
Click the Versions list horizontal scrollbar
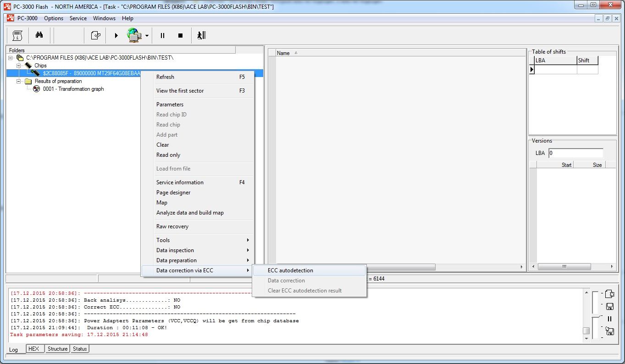[x=573, y=266]
